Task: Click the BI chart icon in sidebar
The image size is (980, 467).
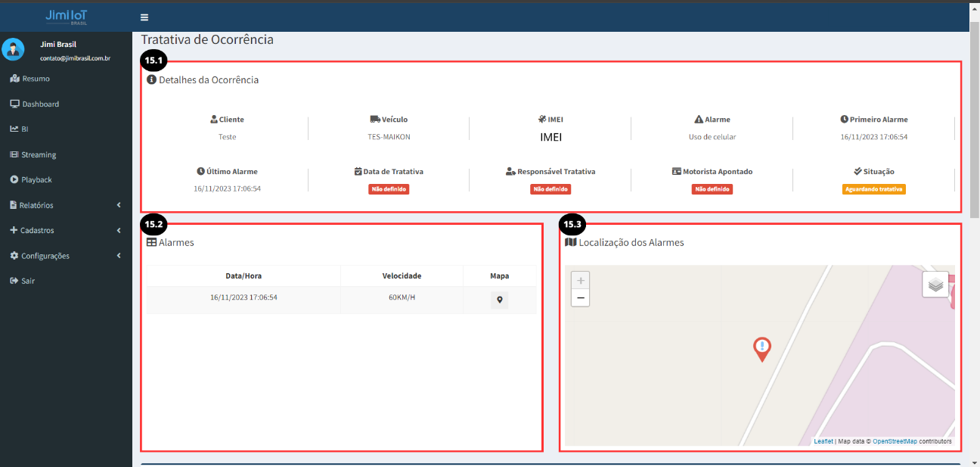Action: [14, 129]
